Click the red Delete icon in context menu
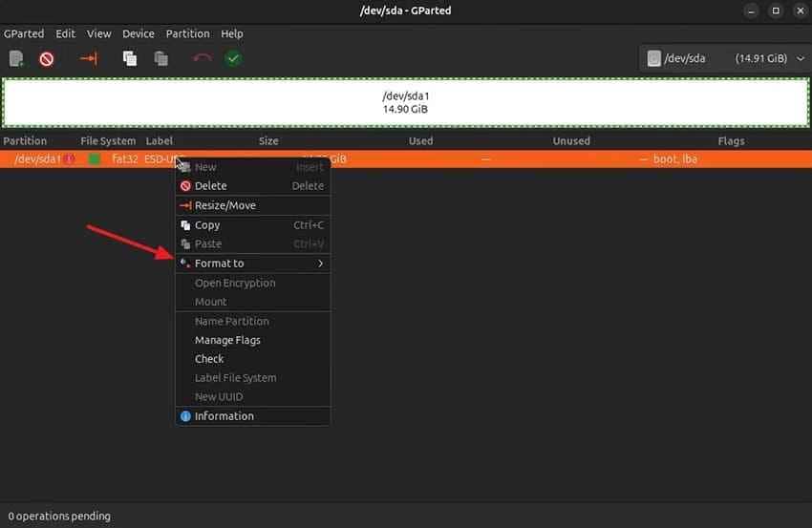The height and width of the screenshot is (528, 812). pos(185,186)
